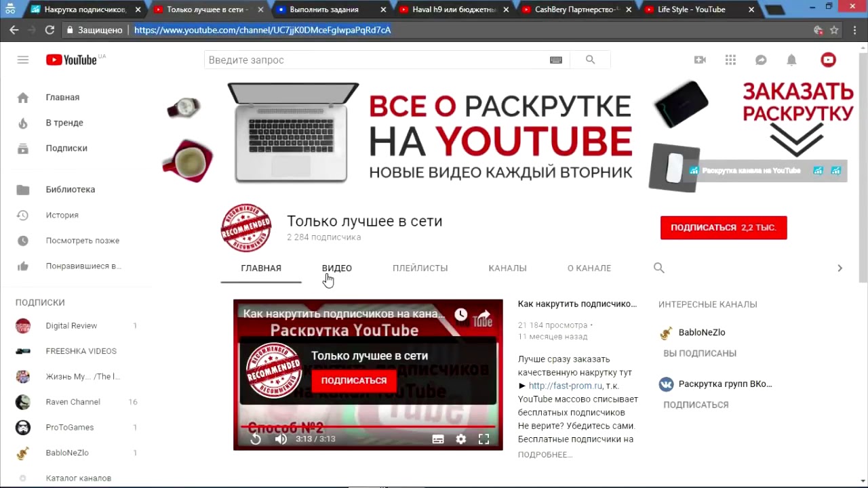Click the YouTube logo
This screenshot has height=488, width=868.
tap(71, 60)
